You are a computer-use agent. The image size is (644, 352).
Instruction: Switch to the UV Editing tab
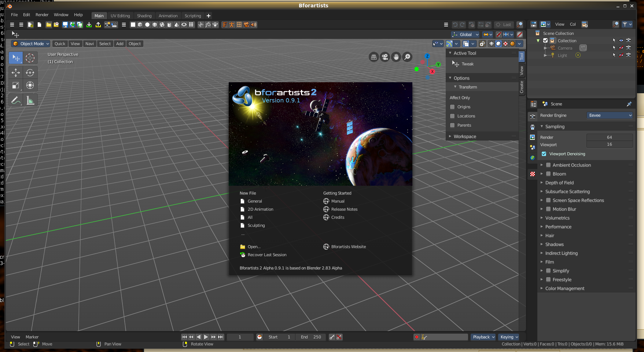pyautogui.click(x=120, y=16)
